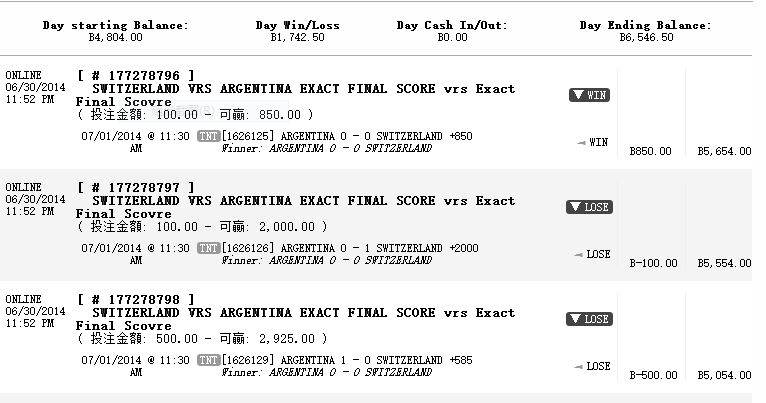The image size is (766, 403).
Task: Click the ARGENTINA 0 - 1 SWITZERLAND +2000 selection
Action: click(x=380, y=248)
